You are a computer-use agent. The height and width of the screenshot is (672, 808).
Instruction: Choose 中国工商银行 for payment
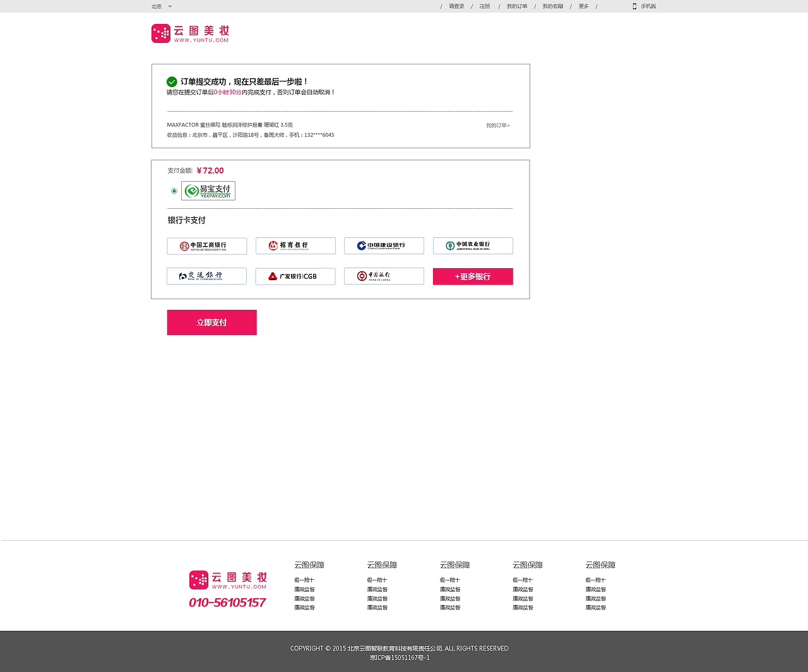[x=207, y=246]
